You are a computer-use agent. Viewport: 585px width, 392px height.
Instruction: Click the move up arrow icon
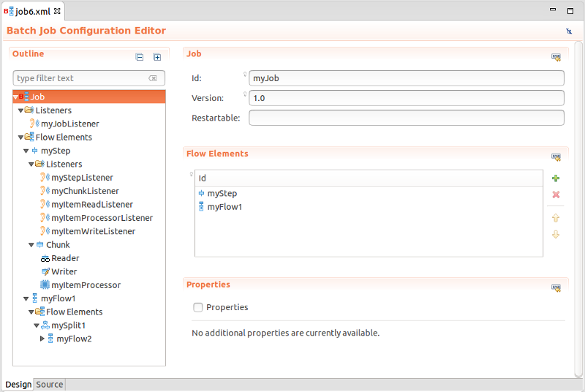[556, 218]
